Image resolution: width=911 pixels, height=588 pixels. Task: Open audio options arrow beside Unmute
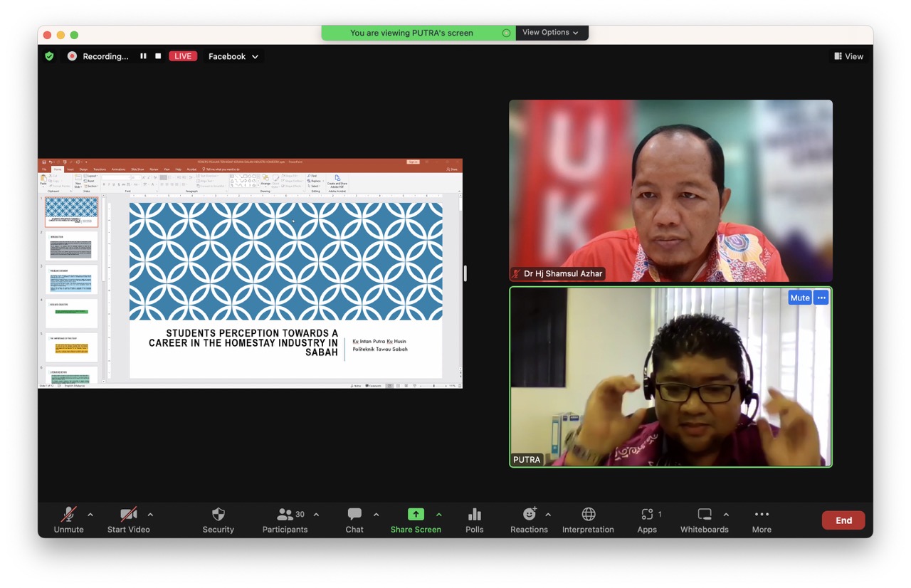pyautogui.click(x=90, y=515)
